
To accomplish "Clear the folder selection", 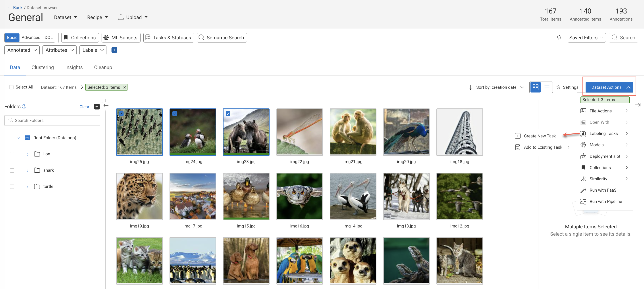I will 84,106.
